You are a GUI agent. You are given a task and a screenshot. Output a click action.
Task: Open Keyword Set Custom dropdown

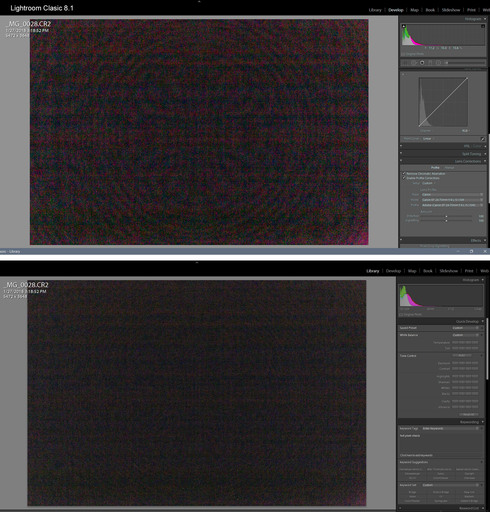(451, 485)
